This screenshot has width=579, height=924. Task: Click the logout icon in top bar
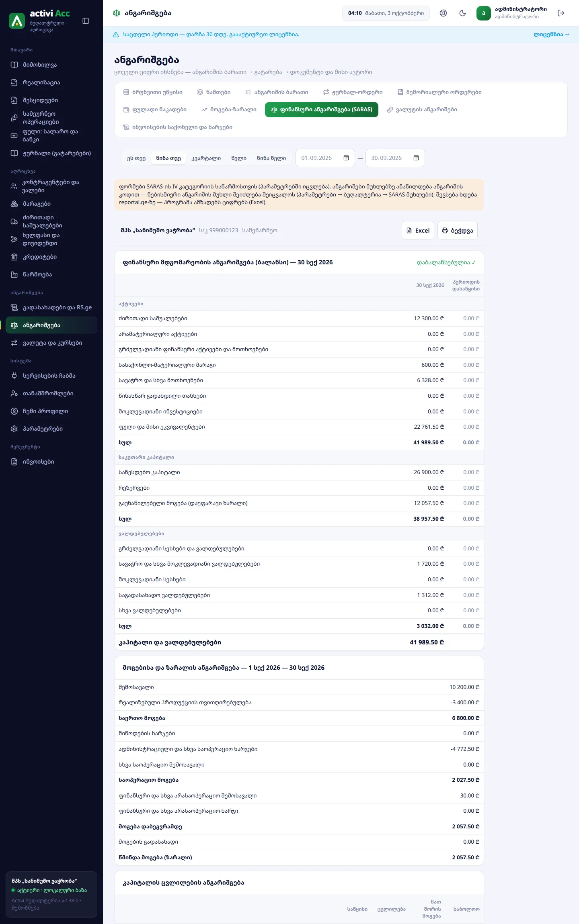point(561,13)
